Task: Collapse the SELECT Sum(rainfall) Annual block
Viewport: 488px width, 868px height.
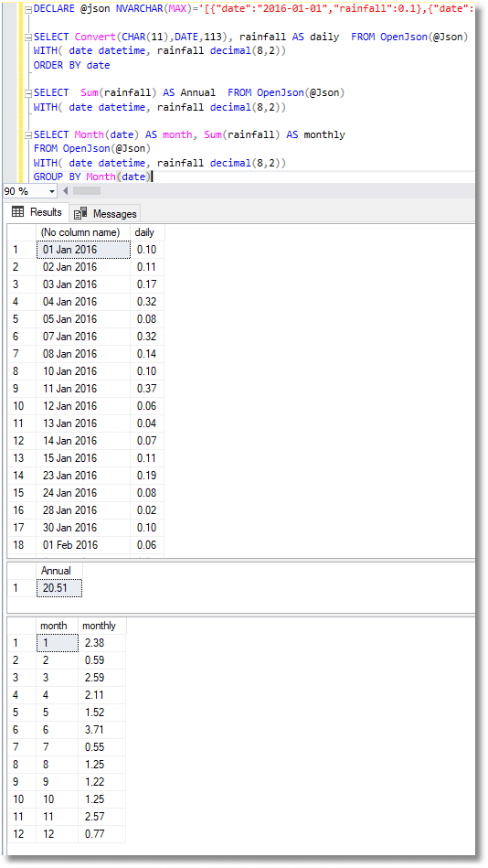Action: pyautogui.click(x=28, y=93)
